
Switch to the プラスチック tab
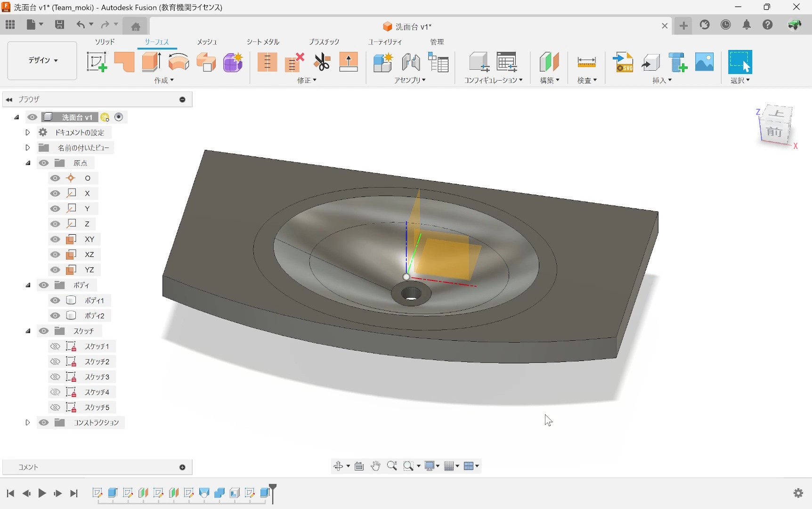click(x=324, y=42)
